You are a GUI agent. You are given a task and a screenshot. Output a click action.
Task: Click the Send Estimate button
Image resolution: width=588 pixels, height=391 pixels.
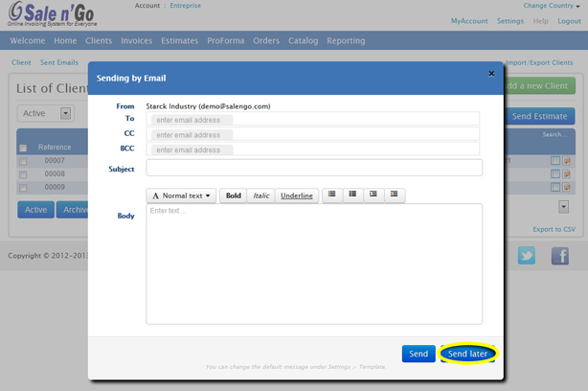539,116
